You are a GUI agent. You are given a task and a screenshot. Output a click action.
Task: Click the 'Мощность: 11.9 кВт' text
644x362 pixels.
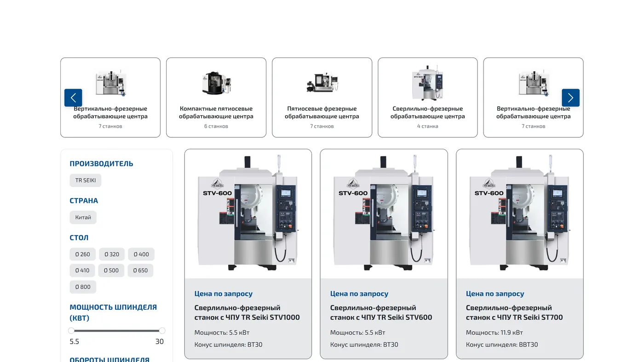click(x=494, y=333)
